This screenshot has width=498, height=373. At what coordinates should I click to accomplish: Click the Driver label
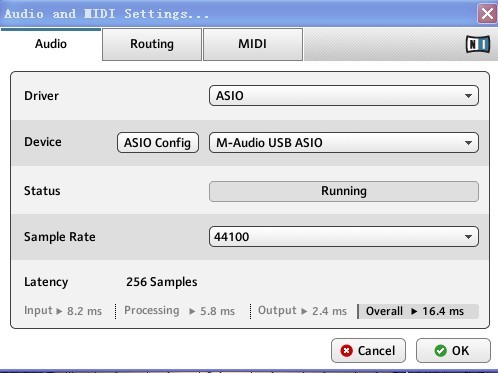pos(41,96)
